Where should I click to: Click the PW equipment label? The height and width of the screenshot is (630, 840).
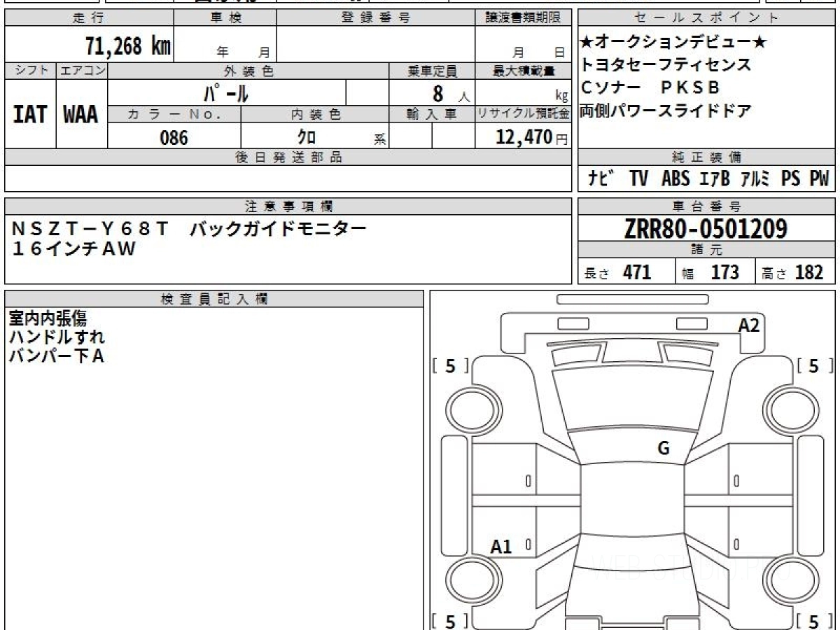tap(819, 178)
